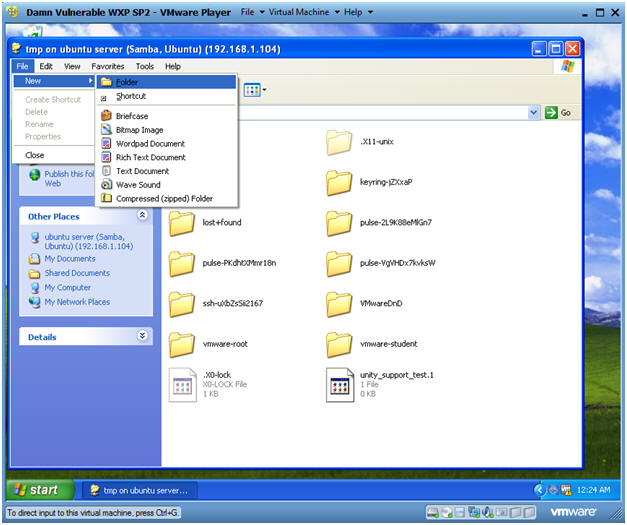
Task: Click the Close entry in File menu
Action: click(x=53, y=155)
